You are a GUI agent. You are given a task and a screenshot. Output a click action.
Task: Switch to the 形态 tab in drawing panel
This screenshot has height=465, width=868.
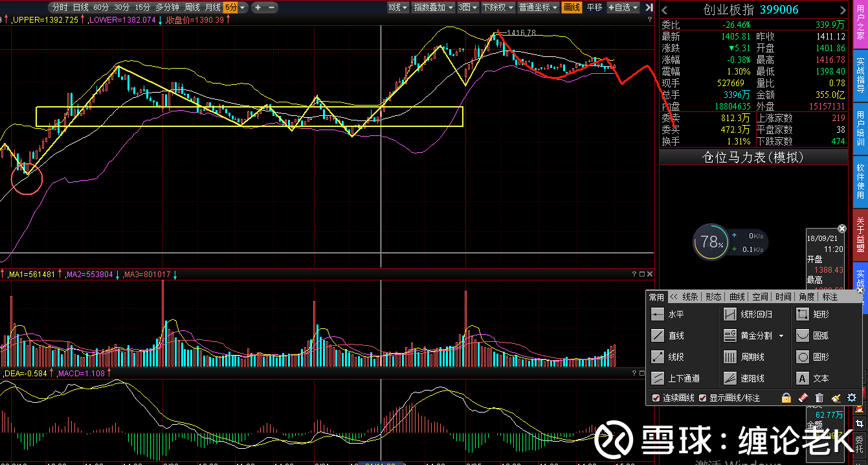713,297
